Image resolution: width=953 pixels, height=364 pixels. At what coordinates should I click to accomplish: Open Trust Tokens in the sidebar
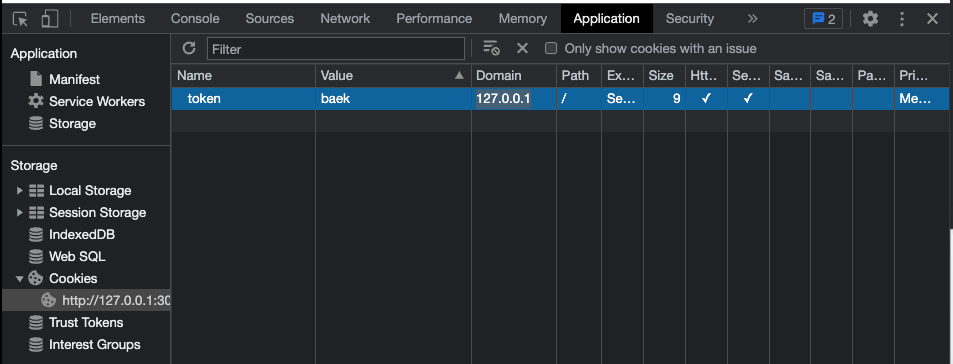tap(86, 323)
